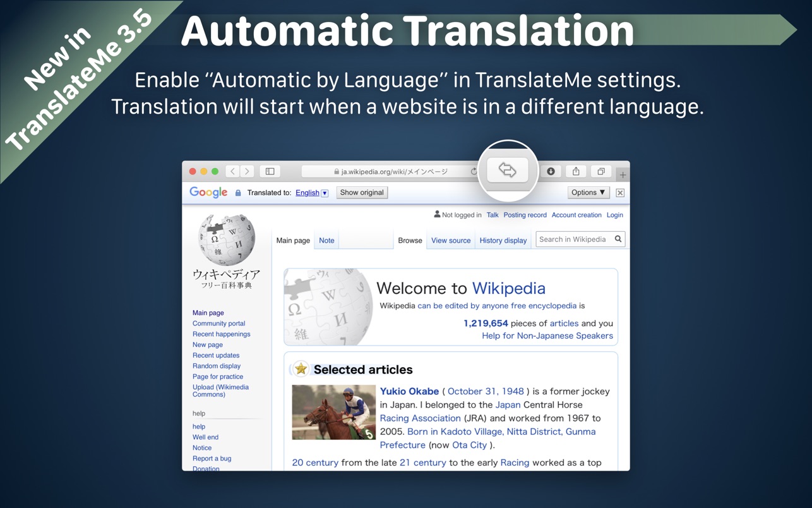Close the Google translate bar
This screenshot has width=812, height=508.
(x=620, y=193)
